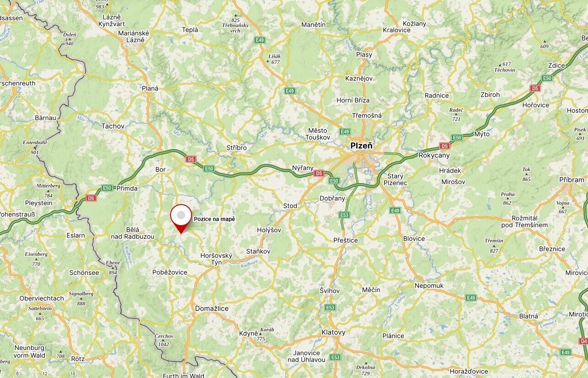This screenshot has height=378, width=588.
Task: Click the Stříbro town label
Action: click(x=236, y=148)
